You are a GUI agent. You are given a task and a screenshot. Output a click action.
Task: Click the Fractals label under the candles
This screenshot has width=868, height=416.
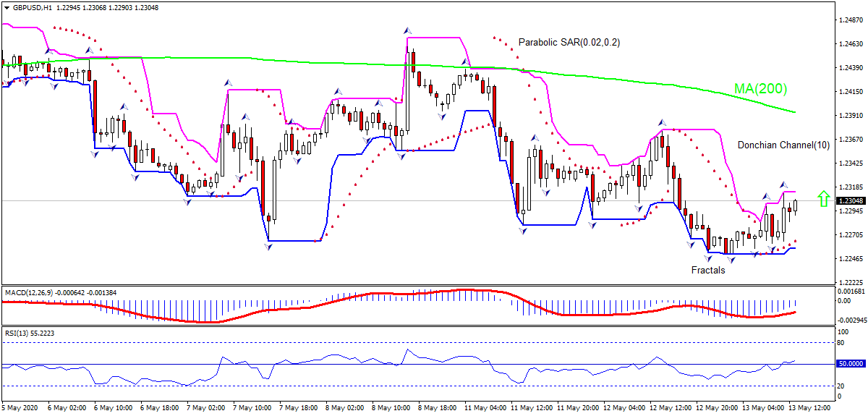click(707, 271)
